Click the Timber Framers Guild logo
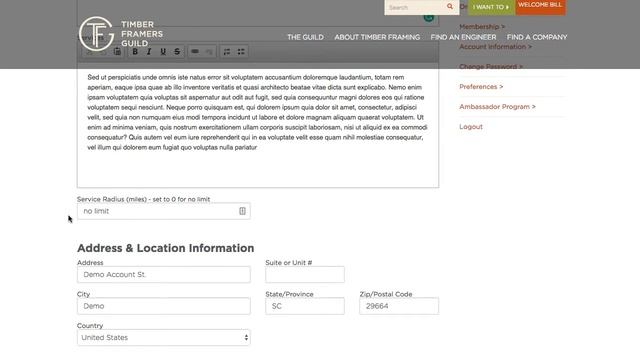Image resolution: width=640 pixels, height=360 pixels. (x=121, y=34)
